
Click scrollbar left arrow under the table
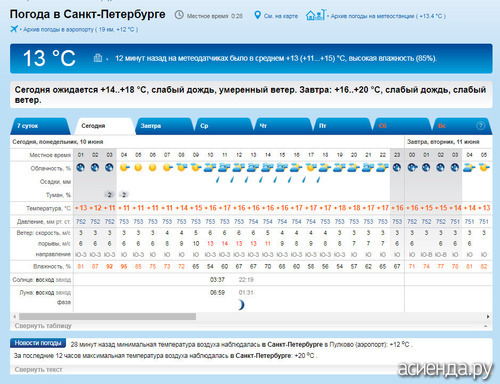click(14, 316)
